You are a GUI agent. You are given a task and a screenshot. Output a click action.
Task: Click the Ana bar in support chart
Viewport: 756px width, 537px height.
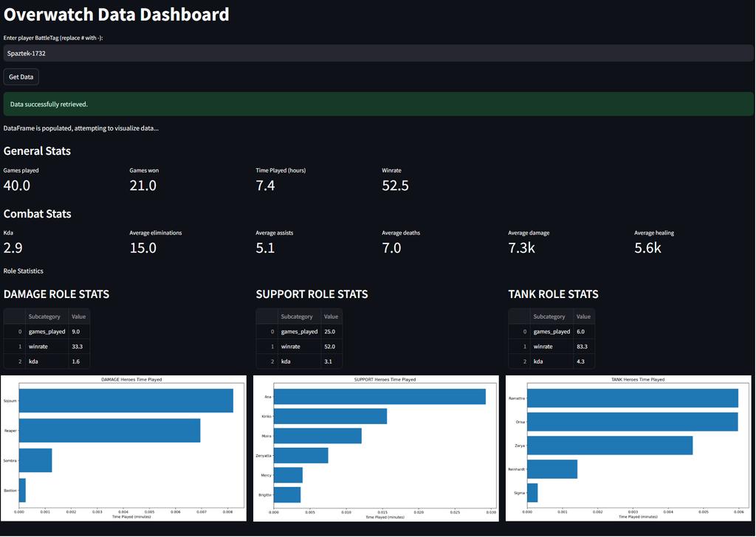coord(380,397)
